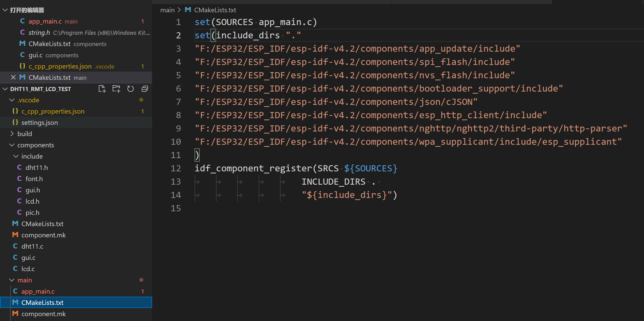Click the main breadcrumb segment
The width and height of the screenshot is (644, 321).
click(x=167, y=10)
